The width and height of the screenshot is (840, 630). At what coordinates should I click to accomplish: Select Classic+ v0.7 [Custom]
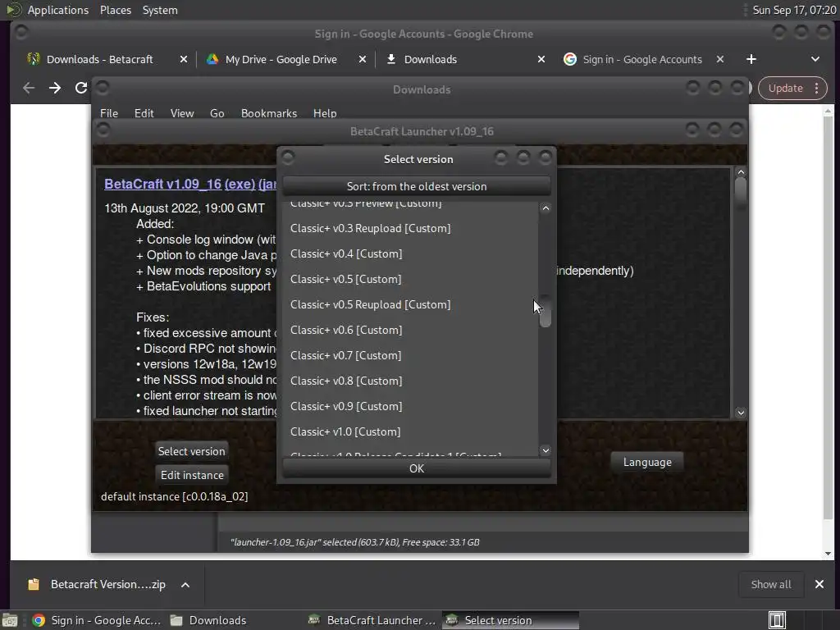(410, 355)
